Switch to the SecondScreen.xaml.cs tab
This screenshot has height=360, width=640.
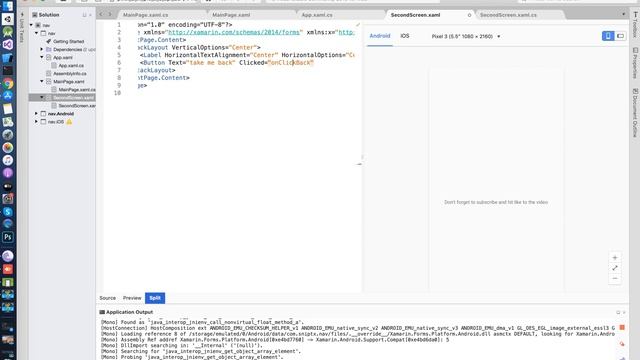[x=508, y=15]
